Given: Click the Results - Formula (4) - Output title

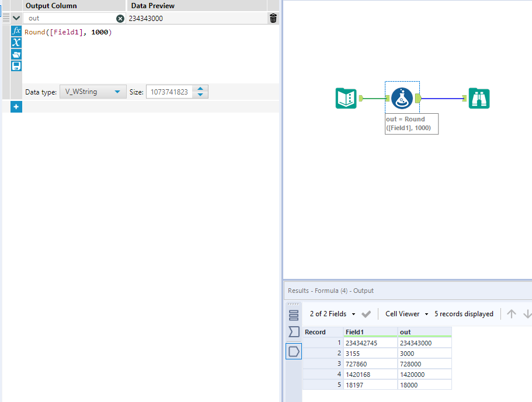Looking at the screenshot, I should coord(333,291).
